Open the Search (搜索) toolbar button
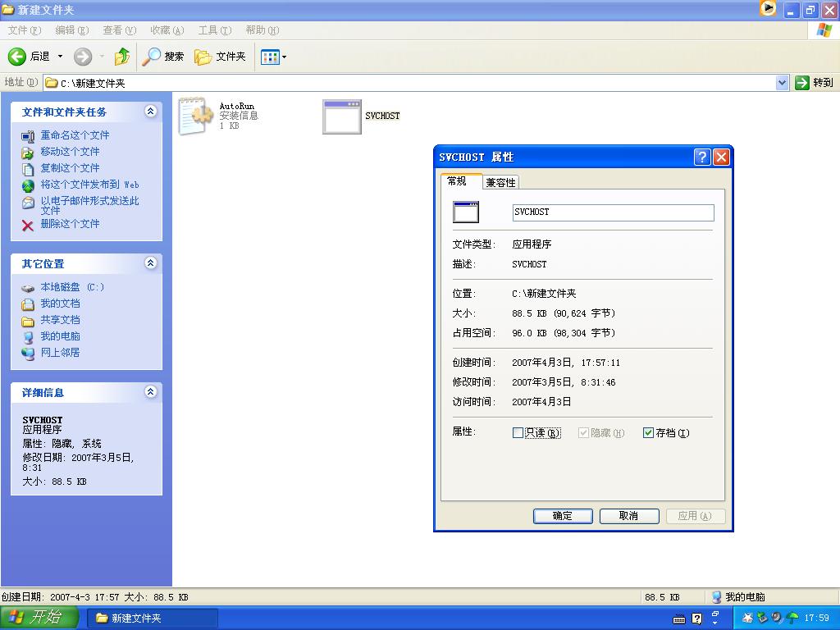840x630 pixels. click(x=162, y=57)
